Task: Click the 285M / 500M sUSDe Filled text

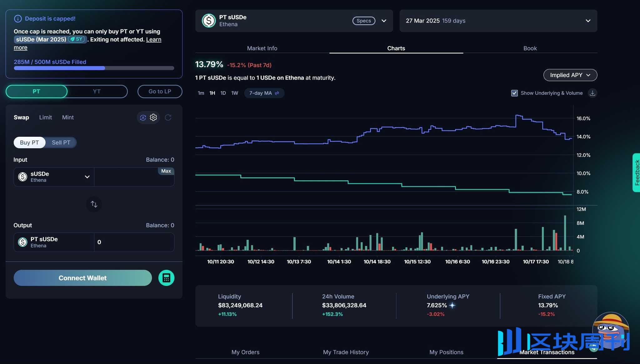Action: coord(50,62)
